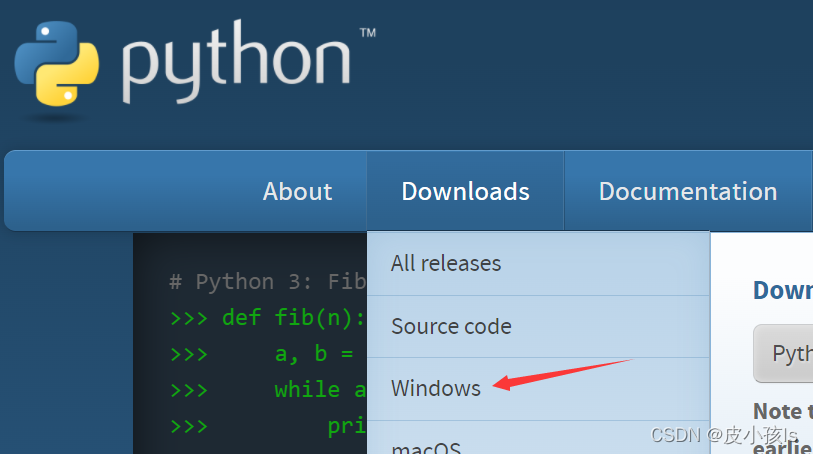
Task: Select Source code in the dropdown
Action: pos(451,326)
